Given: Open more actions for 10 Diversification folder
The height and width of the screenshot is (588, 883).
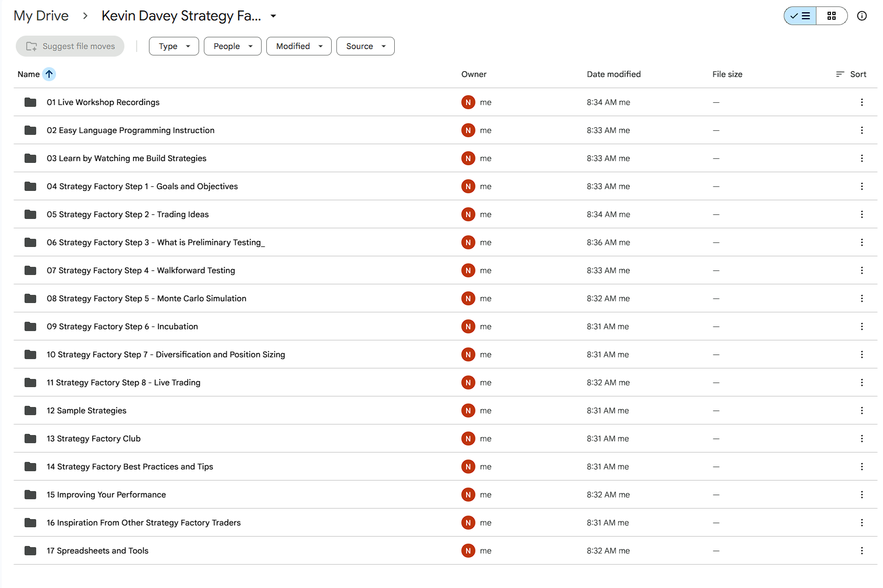Looking at the screenshot, I should (861, 354).
